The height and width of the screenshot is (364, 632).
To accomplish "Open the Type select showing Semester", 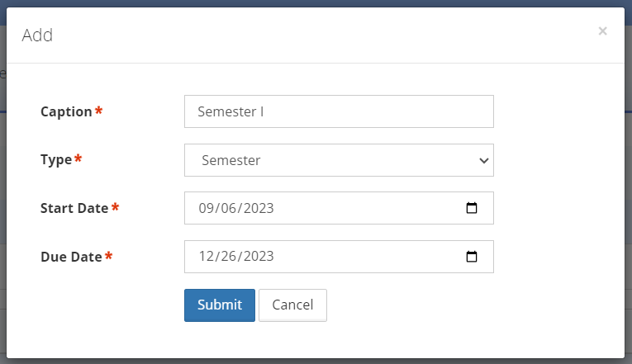I will pyautogui.click(x=339, y=160).
